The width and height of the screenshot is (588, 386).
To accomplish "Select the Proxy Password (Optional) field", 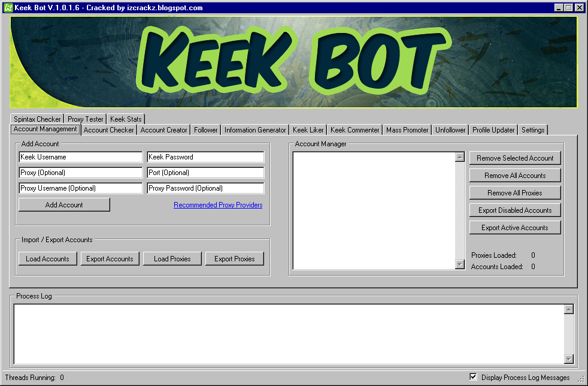I will click(x=205, y=188).
